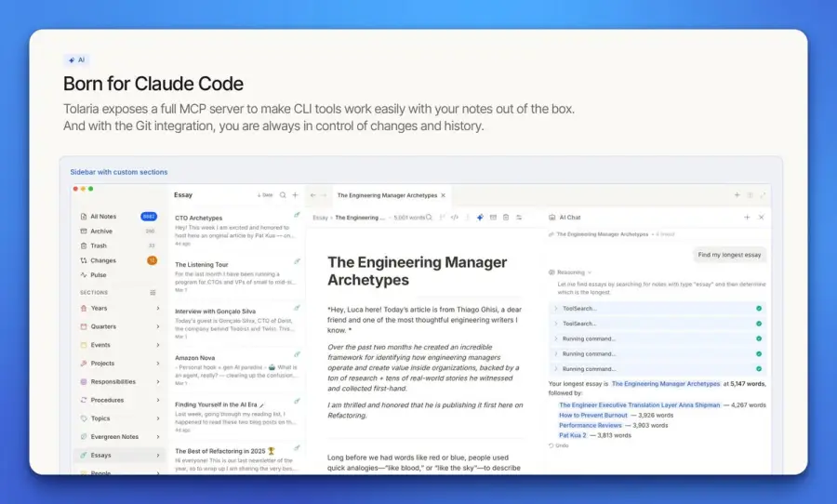The image size is (837, 504).
Task: Click Undo under the AI response
Action: click(558, 445)
